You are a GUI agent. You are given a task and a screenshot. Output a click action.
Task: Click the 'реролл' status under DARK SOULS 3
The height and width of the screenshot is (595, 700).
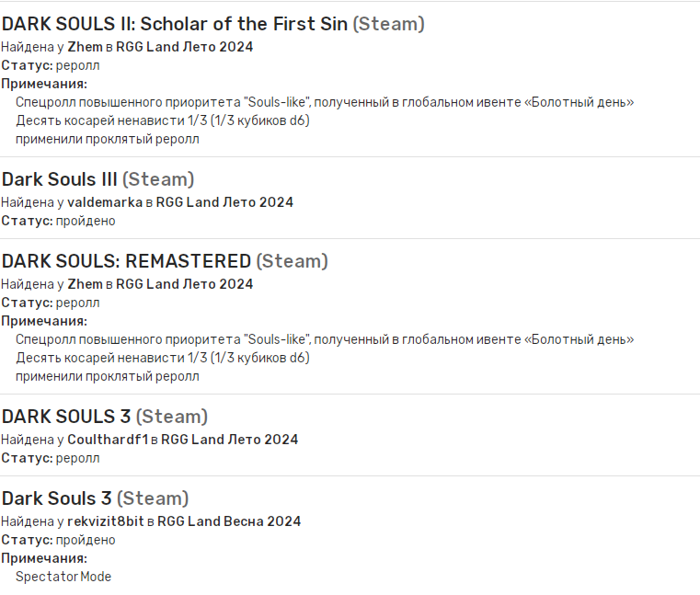[x=77, y=458]
